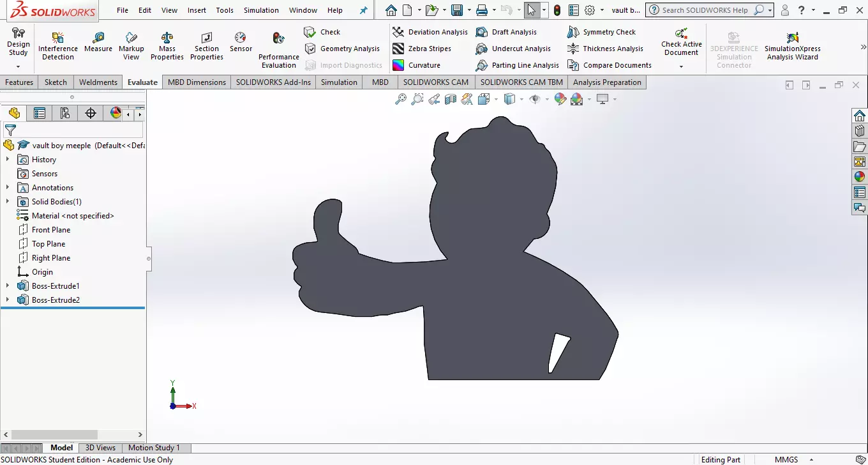Toggle the Select cursor tool
Viewport: 868px width, 465px height.
click(532, 10)
